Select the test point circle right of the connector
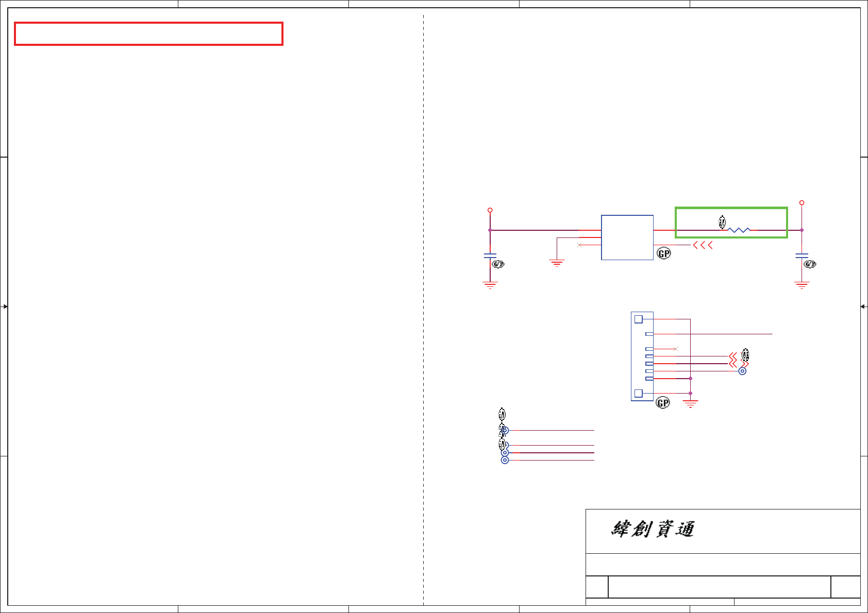This screenshot has width=868, height=613. pyautogui.click(x=742, y=371)
